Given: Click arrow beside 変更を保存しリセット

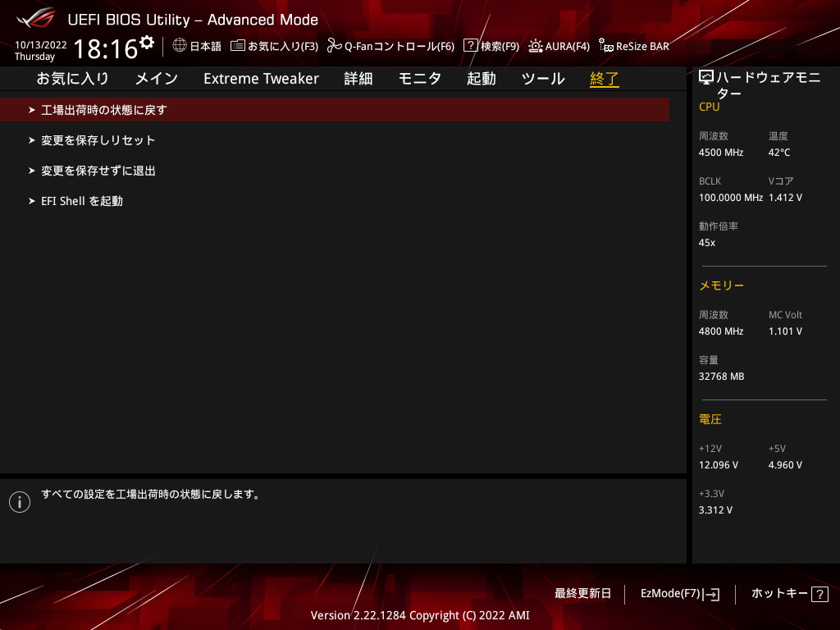Looking at the screenshot, I should point(32,140).
